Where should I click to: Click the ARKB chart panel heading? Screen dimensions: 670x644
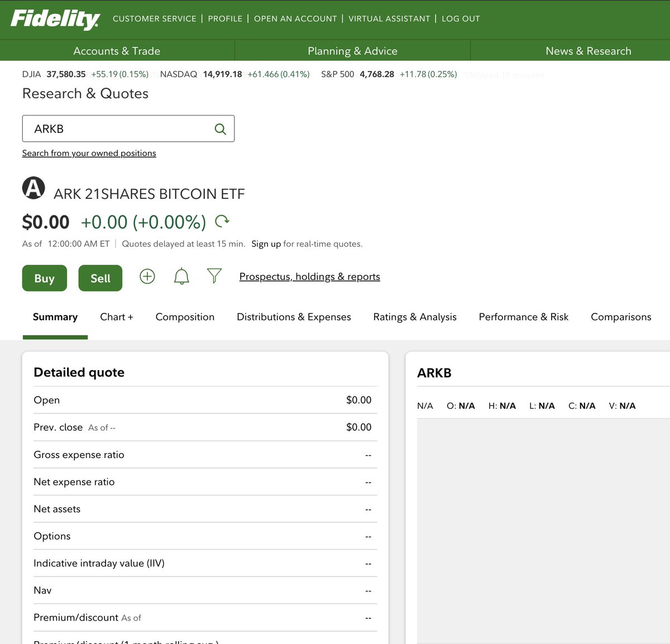pos(434,373)
